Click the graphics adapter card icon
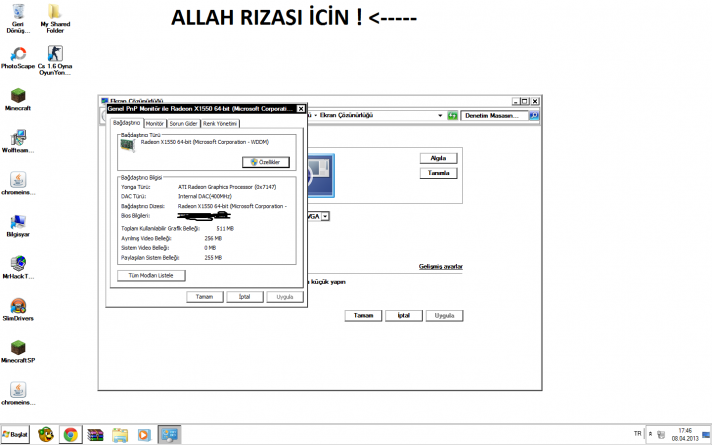Image resolution: width=712 pixels, height=445 pixels. [x=128, y=145]
